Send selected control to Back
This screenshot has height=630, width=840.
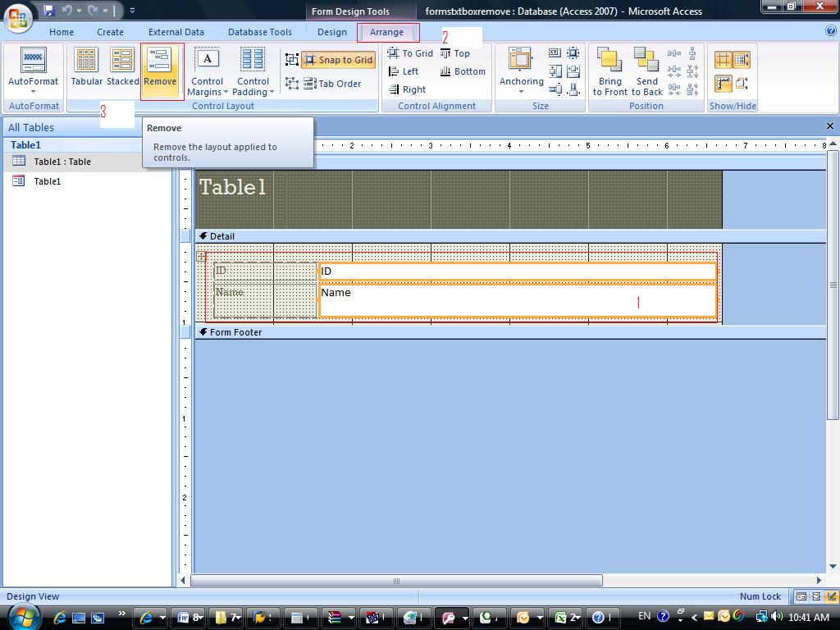click(x=646, y=71)
